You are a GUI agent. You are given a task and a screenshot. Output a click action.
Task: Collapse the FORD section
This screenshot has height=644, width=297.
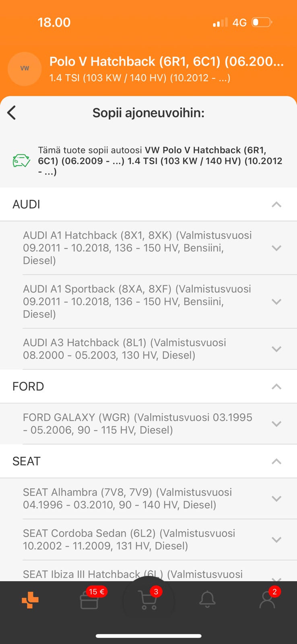pyautogui.click(x=276, y=387)
